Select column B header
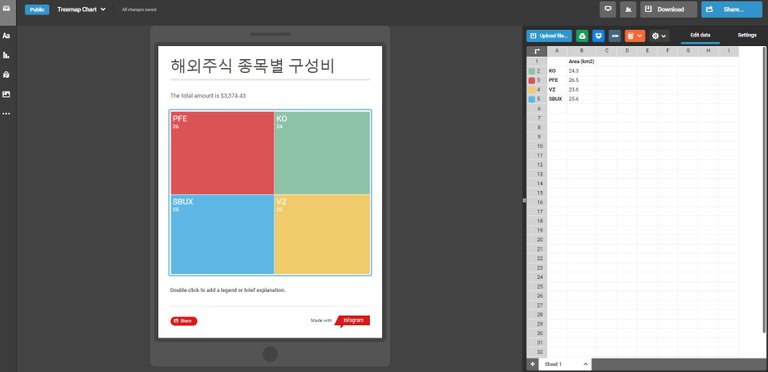768x372 pixels. point(581,51)
